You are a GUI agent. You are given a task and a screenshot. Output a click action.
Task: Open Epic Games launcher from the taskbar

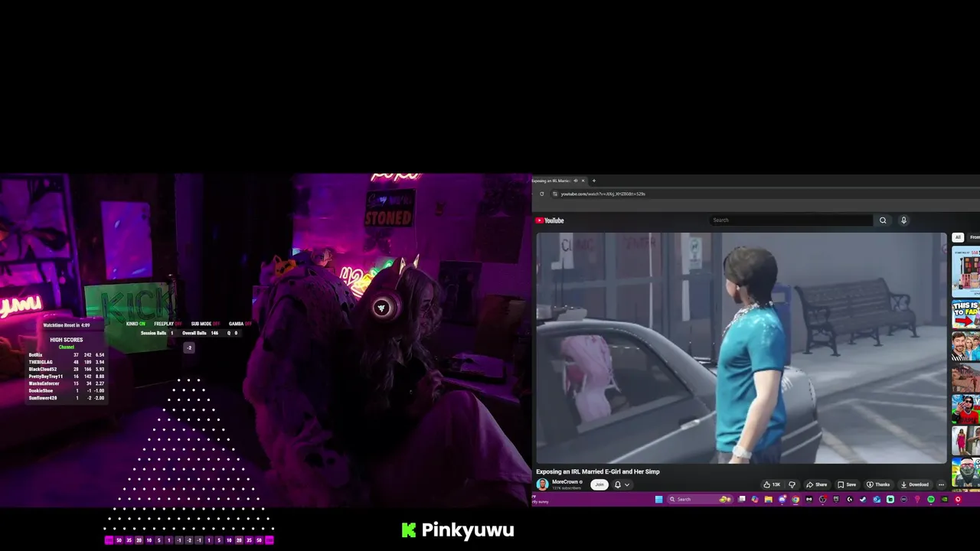(836, 499)
